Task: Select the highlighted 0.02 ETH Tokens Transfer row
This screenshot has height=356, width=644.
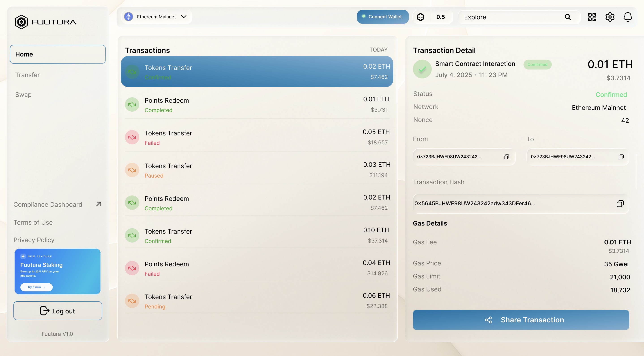Action: pos(257,72)
